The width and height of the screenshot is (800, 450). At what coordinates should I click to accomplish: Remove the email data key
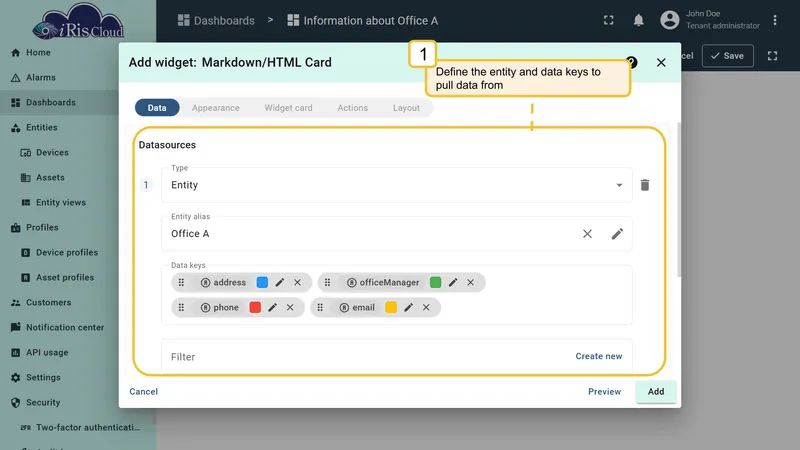click(x=426, y=307)
